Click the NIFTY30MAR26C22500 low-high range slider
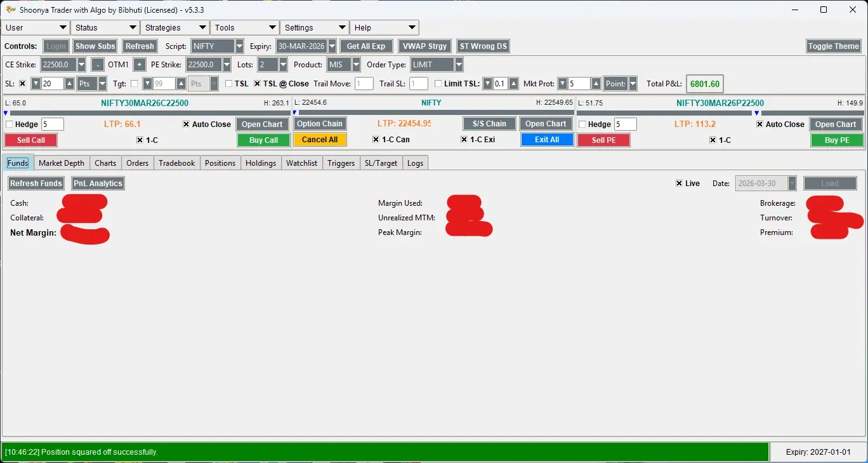 point(147,113)
